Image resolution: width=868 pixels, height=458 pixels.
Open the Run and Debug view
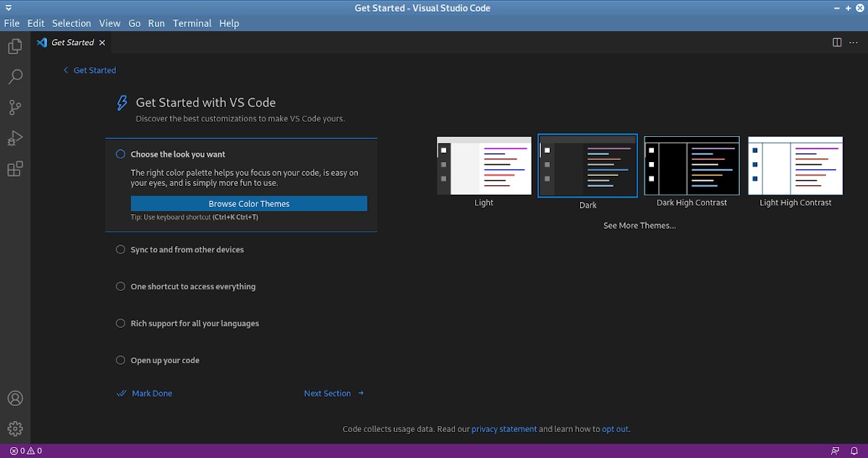[14, 138]
